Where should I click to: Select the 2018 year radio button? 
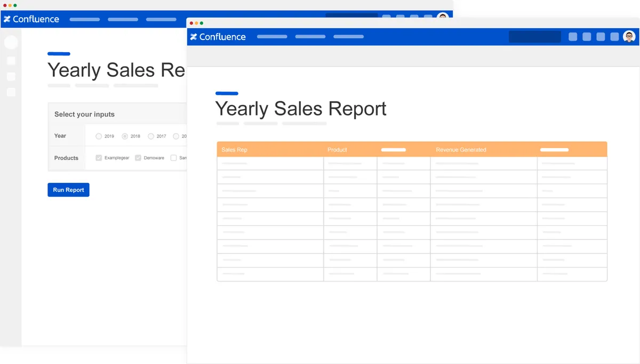pyautogui.click(x=125, y=136)
